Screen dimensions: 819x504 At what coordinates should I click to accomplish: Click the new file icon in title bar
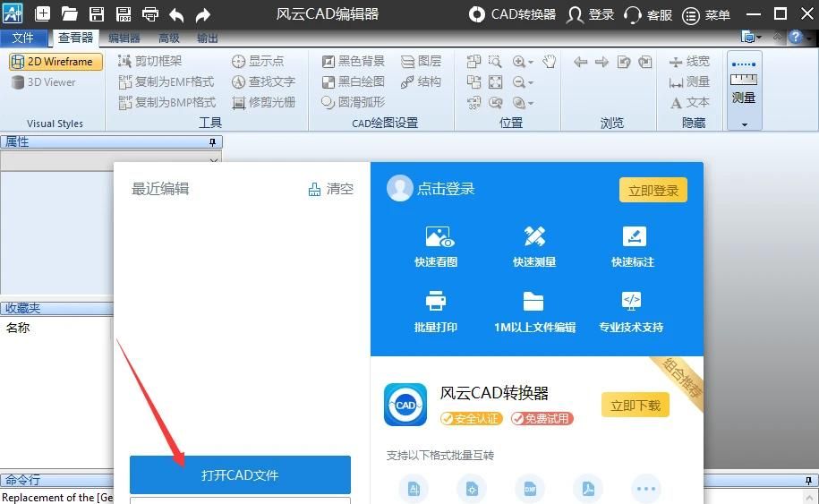point(42,14)
